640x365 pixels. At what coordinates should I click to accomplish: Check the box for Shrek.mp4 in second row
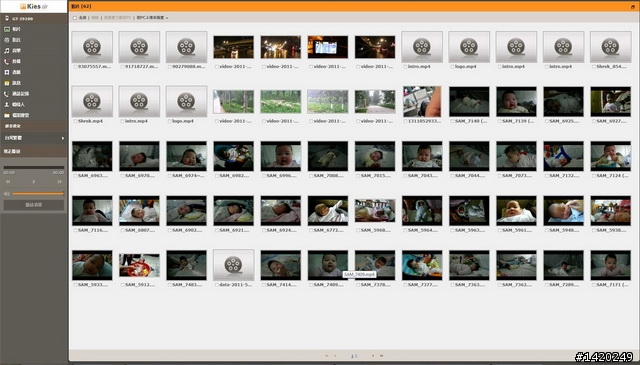coord(76,121)
